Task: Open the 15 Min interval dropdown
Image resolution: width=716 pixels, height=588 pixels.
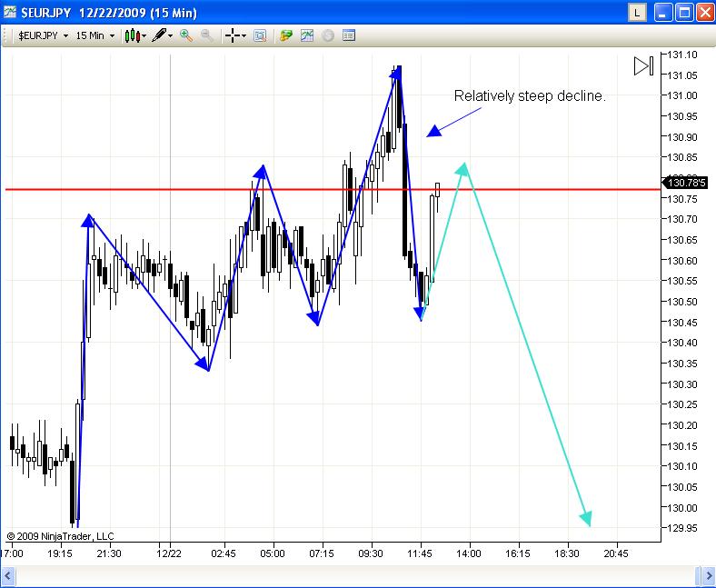Action: [x=95, y=35]
